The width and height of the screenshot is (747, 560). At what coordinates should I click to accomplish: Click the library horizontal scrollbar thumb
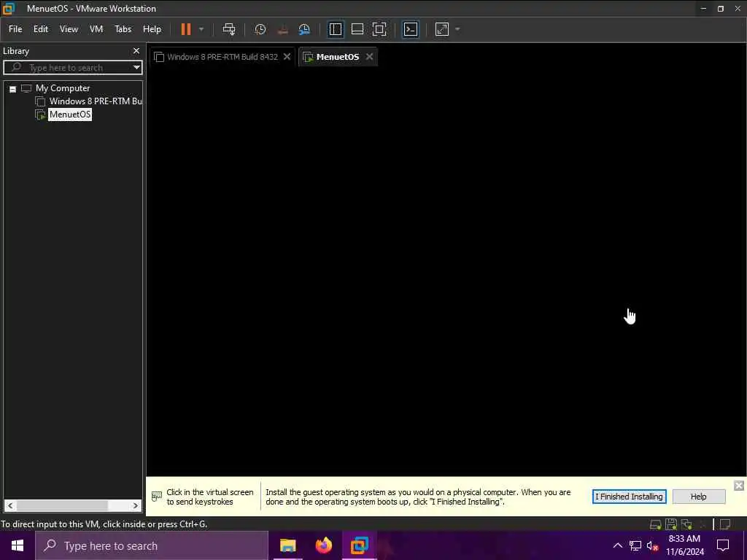pyautogui.click(x=62, y=505)
